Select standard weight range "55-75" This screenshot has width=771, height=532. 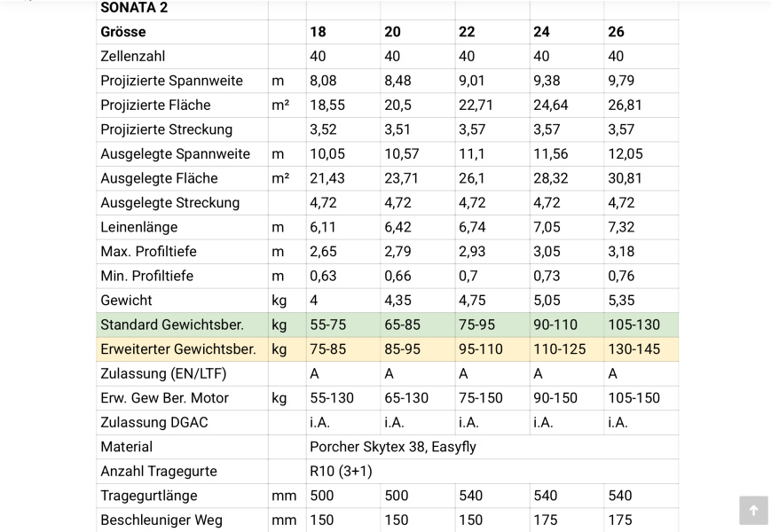[328, 325]
